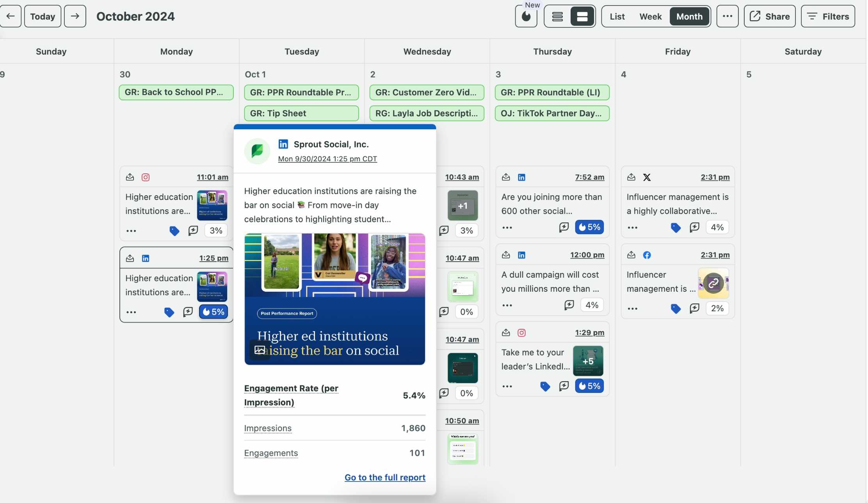Open the GR: Tip Sheet note
Screen dimensions: 868x503
point(301,113)
